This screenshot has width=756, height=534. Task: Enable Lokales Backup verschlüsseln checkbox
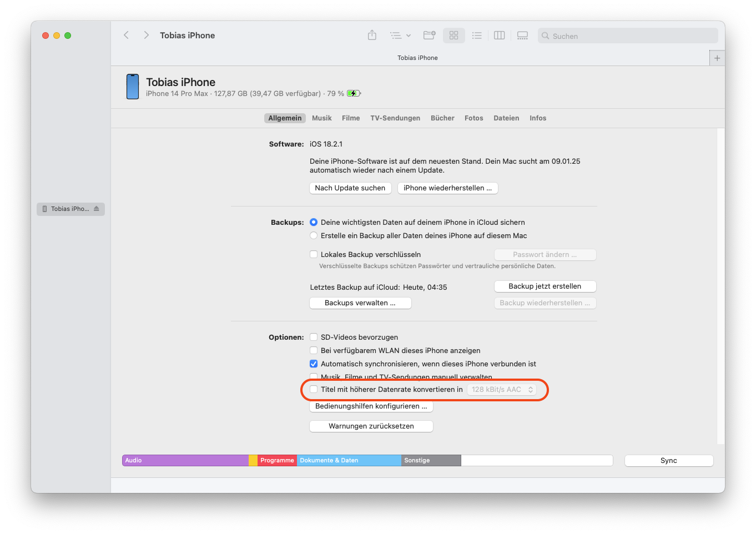(x=314, y=254)
